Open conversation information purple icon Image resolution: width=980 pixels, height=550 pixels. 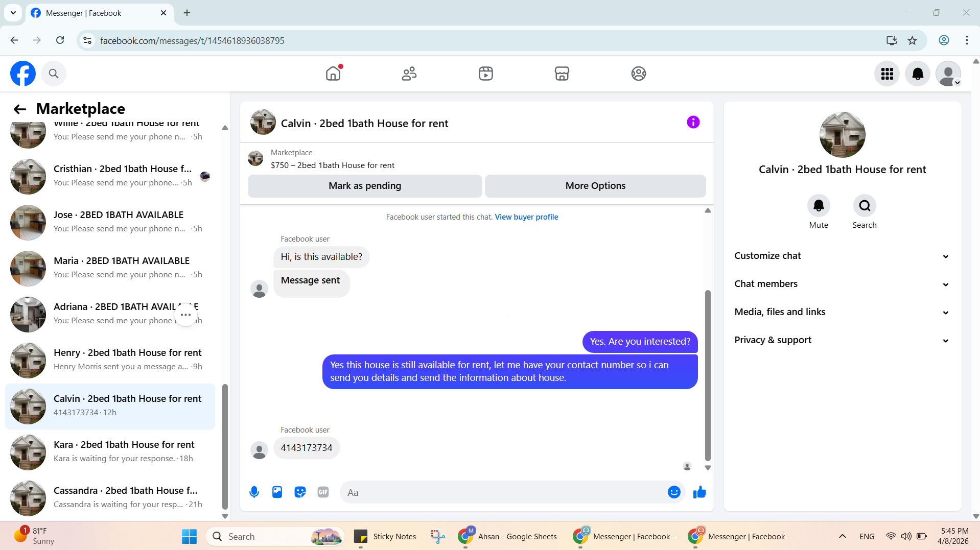pyautogui.click(x=693, y=122)
